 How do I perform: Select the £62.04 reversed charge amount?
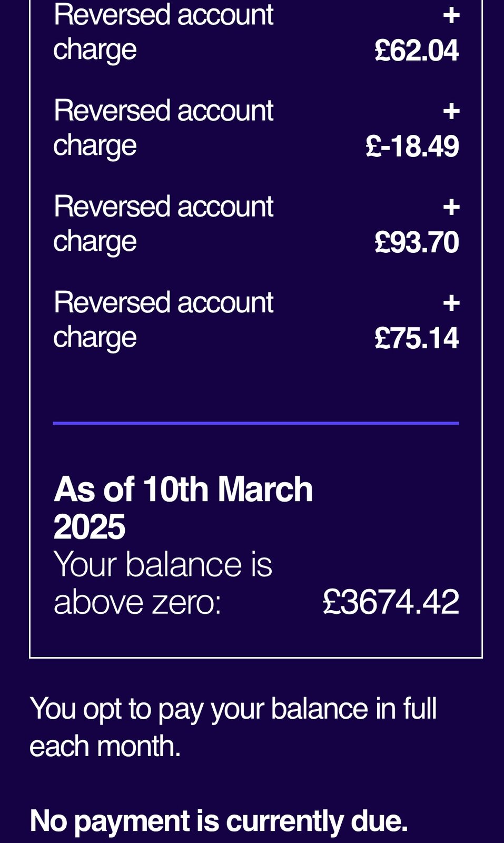tap(417, 51)
